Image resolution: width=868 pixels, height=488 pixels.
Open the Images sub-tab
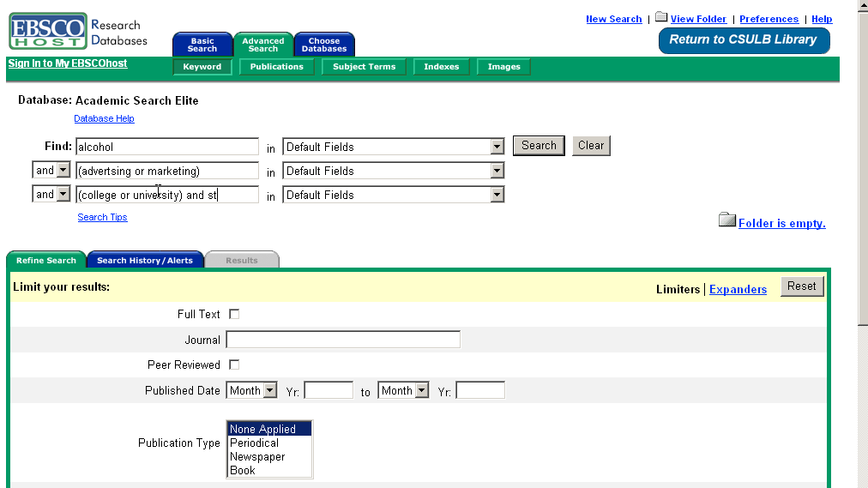tap(503, 66)
